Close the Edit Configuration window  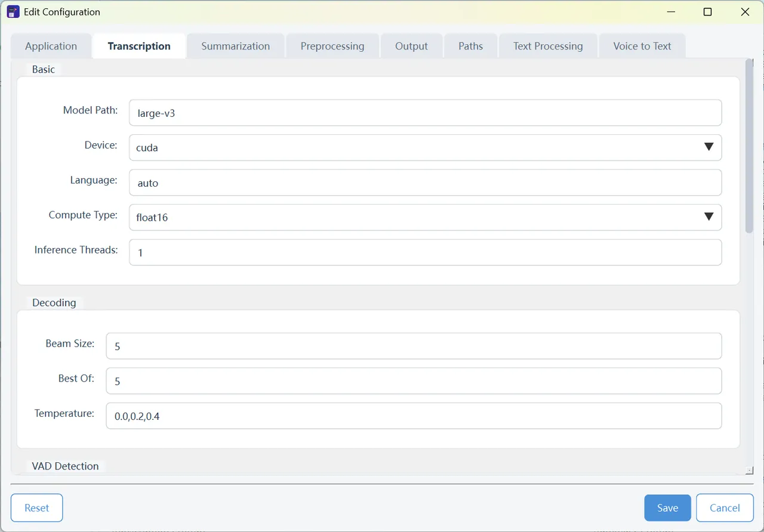pyautogui.click(x=744, y=12)
